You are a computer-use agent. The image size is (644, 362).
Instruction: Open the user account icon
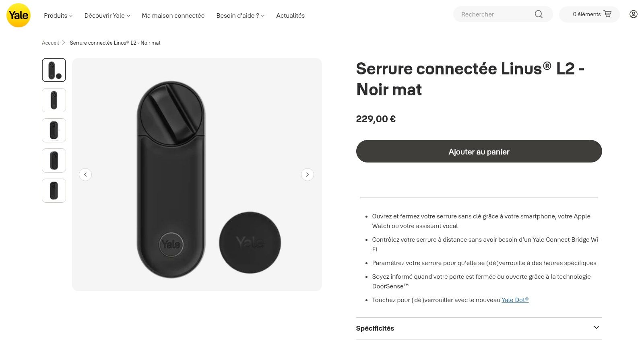[x=633, y=14]
